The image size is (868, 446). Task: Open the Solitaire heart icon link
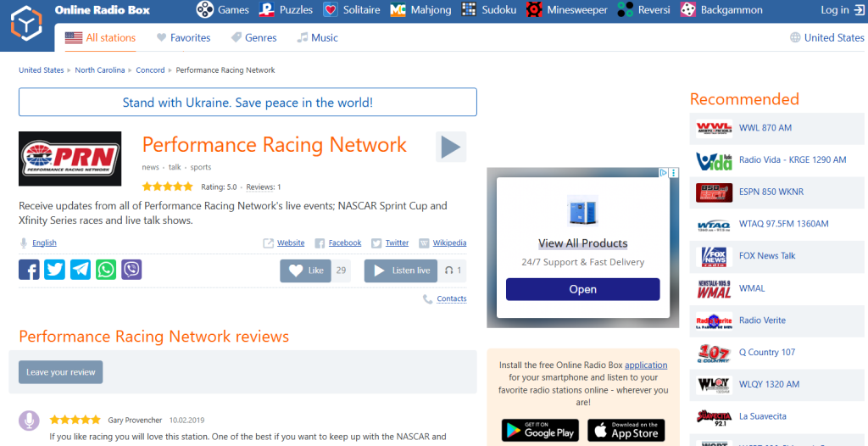pos(331,9)
